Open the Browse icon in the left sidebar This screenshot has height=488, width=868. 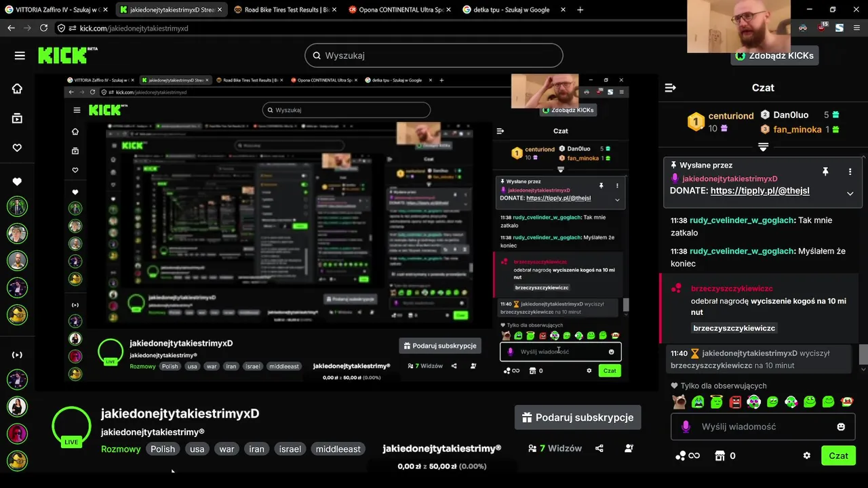pos(17,119)
